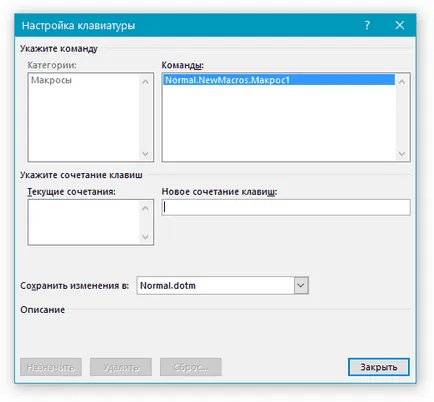Click the down arrow in Команды list scrollbar
Screen dimensions: 434x402
(402, 154)
